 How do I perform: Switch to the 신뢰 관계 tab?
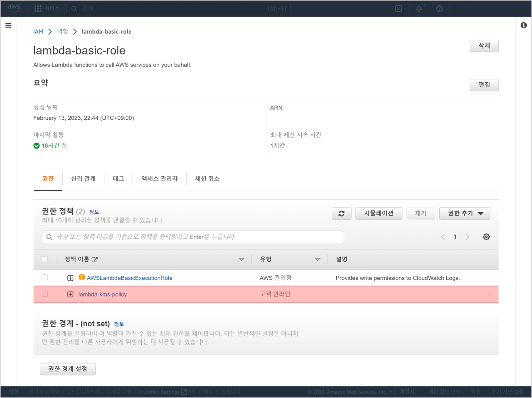[83, 178]
